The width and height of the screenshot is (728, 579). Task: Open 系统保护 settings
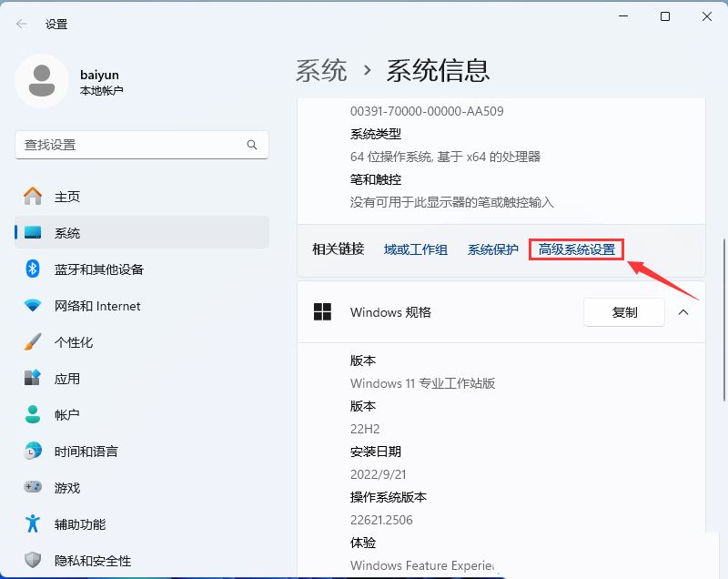492,249
